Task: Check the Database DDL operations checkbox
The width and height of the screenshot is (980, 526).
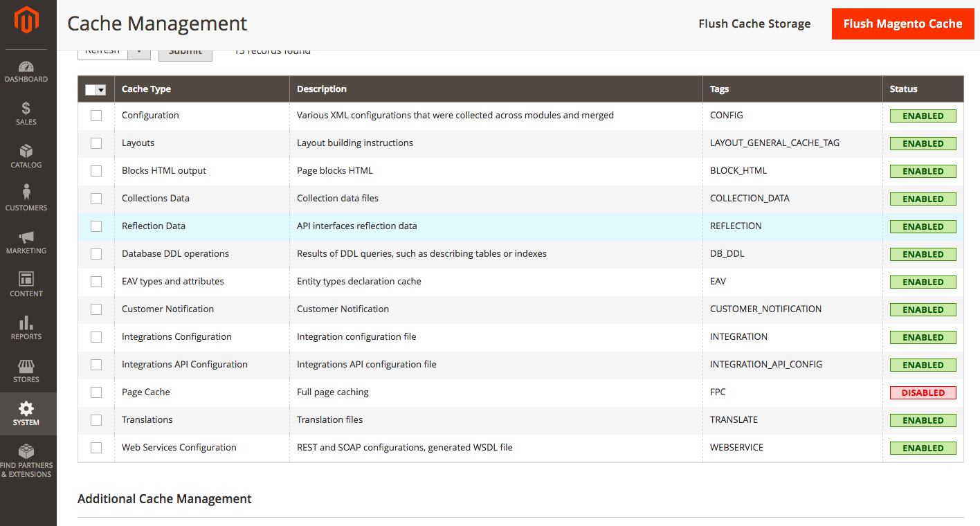Action: click(x=96, y=254)
